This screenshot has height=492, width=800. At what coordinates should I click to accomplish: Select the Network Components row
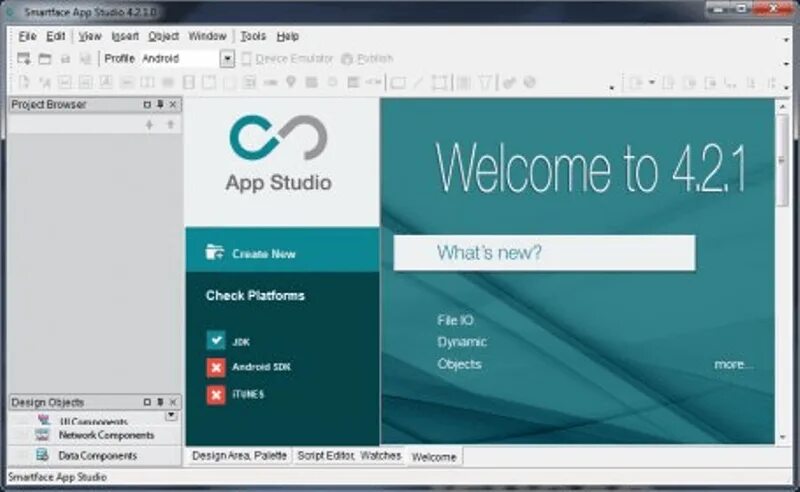point(95,435)
